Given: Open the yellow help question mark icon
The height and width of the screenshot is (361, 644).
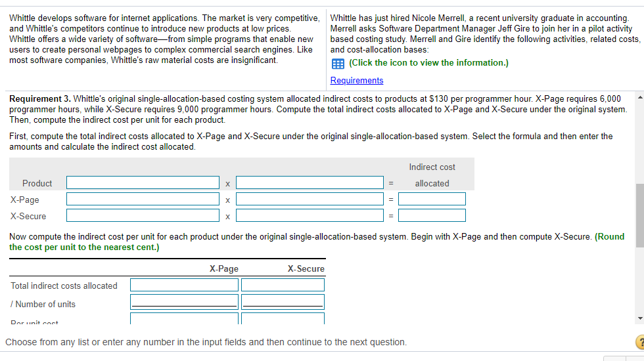Looking at the screenshot, I should (x=640, y=342).
